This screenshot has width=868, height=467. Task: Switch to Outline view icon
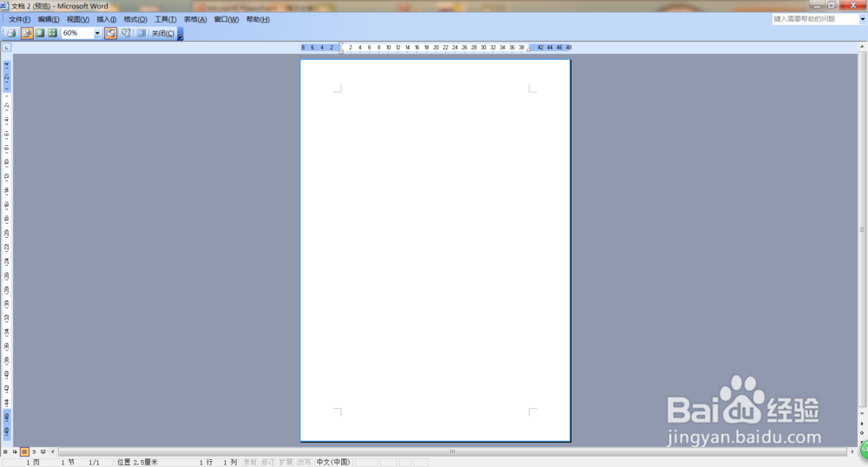[x=34, y=452]
